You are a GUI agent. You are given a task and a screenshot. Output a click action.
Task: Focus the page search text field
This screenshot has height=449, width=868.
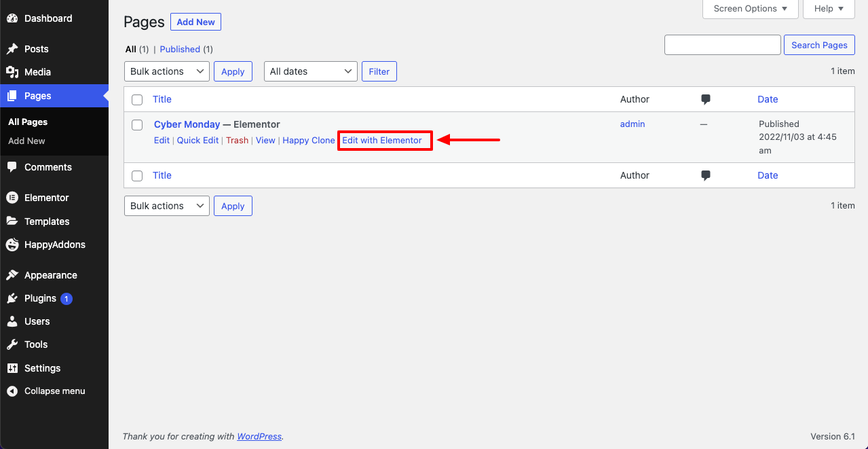tap(723, 45)
